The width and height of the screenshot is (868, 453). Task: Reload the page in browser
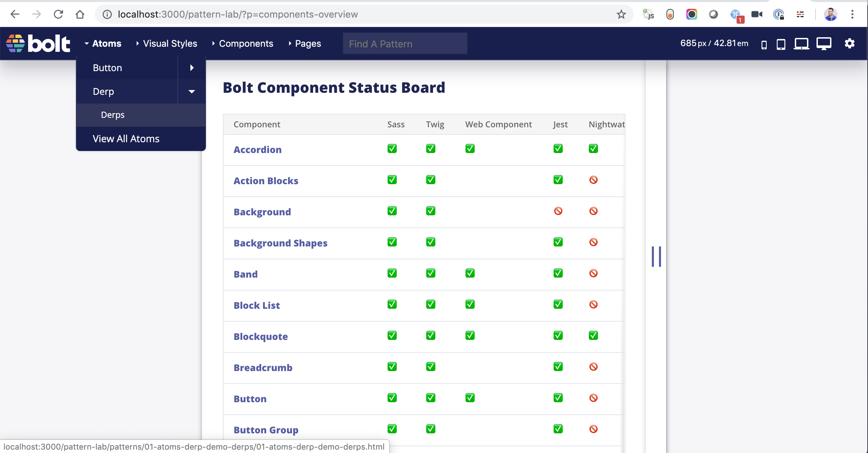(58, 14)
